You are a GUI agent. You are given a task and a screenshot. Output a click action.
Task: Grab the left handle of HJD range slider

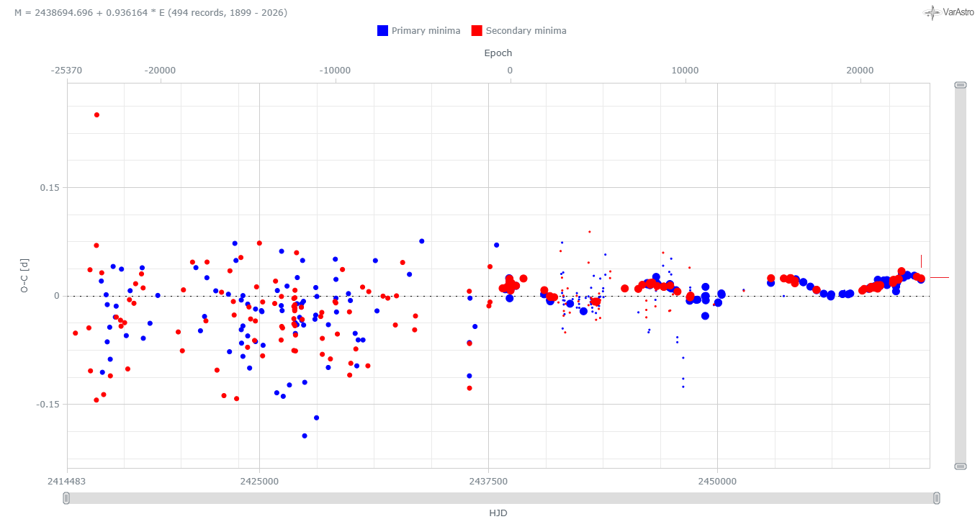click(x=67, y=497)
